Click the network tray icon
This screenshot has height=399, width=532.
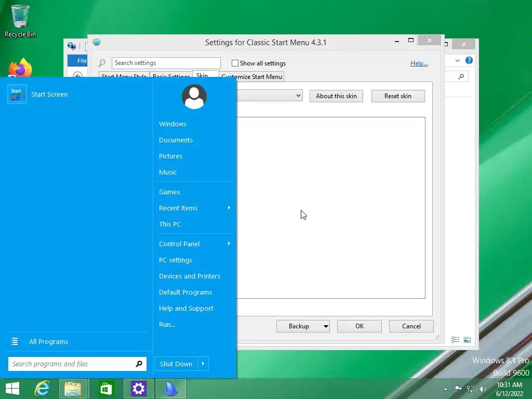click(x=471, y=389)
